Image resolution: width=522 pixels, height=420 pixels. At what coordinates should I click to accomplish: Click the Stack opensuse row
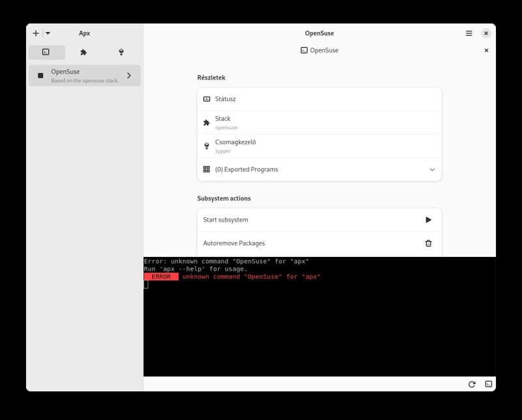point(319,123)
